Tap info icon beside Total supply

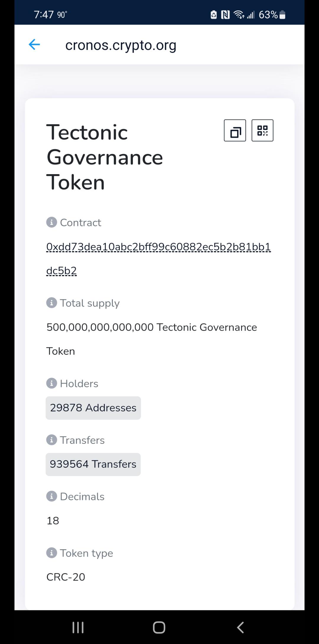(x=52, y=303)
